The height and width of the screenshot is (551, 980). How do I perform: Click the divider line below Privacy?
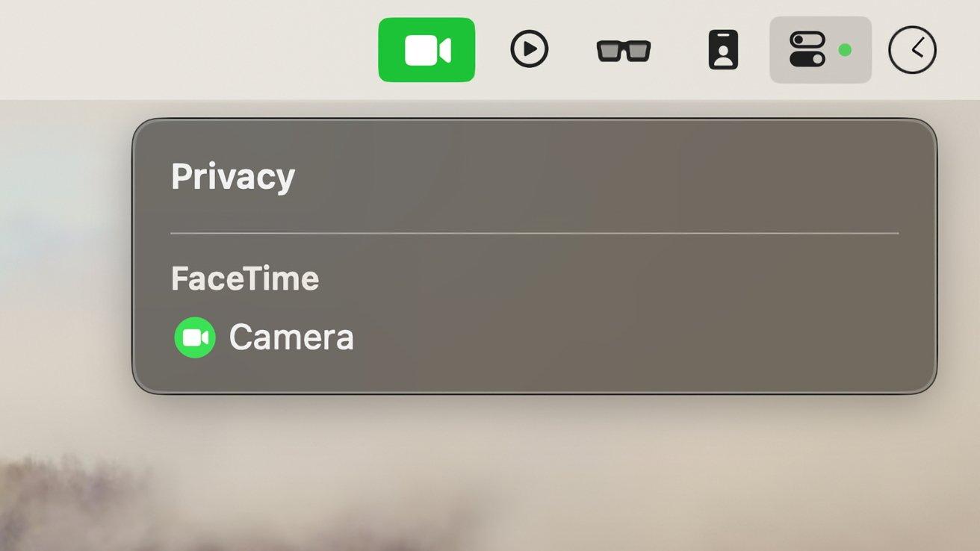pos(535,234)
